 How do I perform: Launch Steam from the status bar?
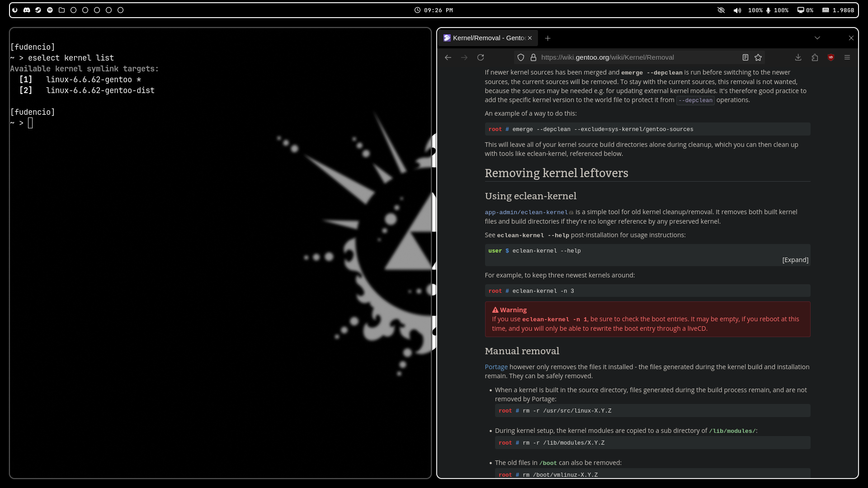pyautogui.click(x=38, y=10)
